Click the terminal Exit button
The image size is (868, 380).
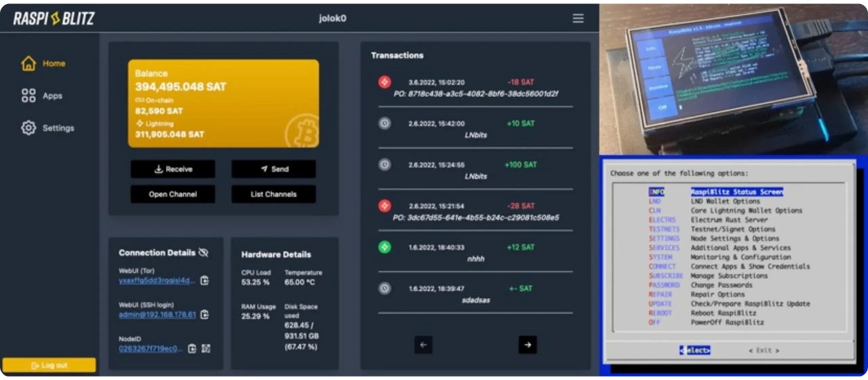(x=764, y=350)
